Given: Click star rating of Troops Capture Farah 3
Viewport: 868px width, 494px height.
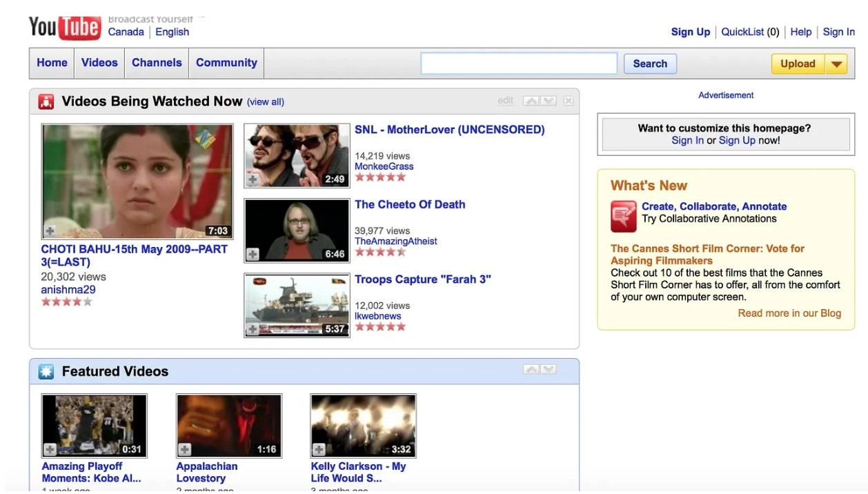Looking at the screenshot, I should coord(381,326).
